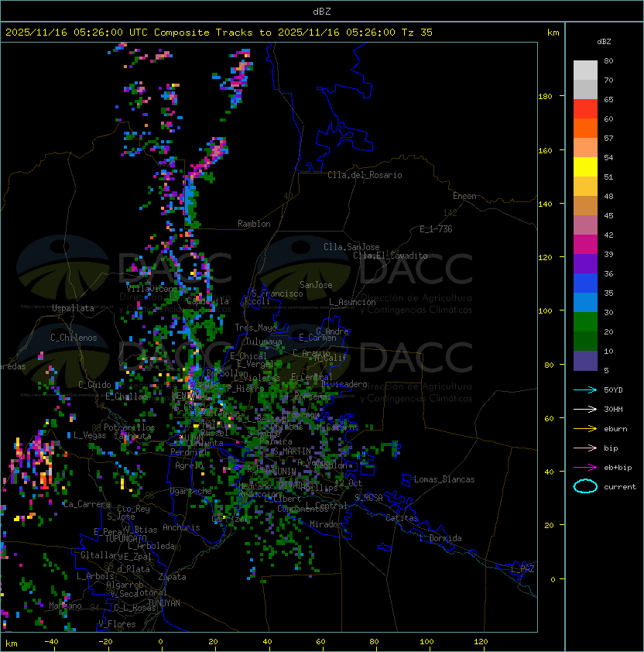The image size is (644, 652).
Task: Click the 'TUPUNGATO' map label
Action: pos(125,538)
